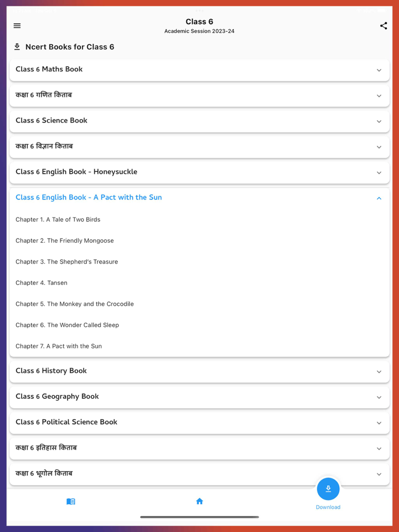Expand Class 6 English Book - Honeysuckle

199,172
